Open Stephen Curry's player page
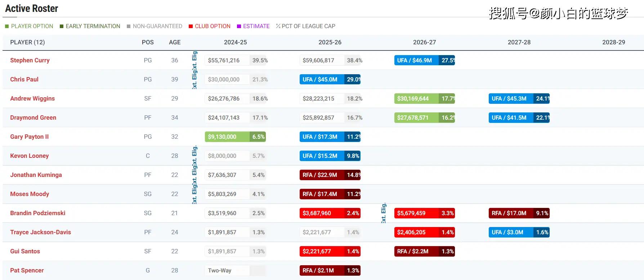The image size is (644, 280). (x=30, y=60)
